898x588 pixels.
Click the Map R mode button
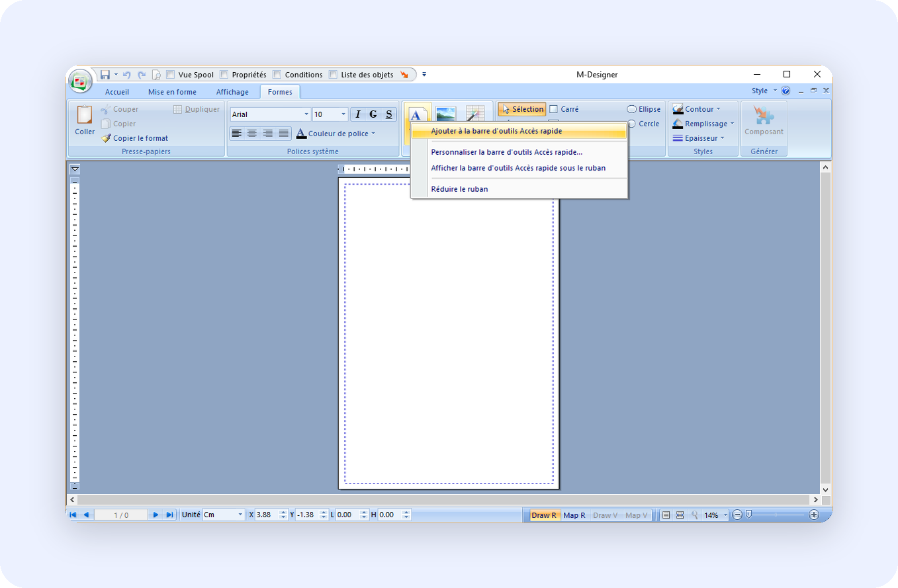[574, 515]
